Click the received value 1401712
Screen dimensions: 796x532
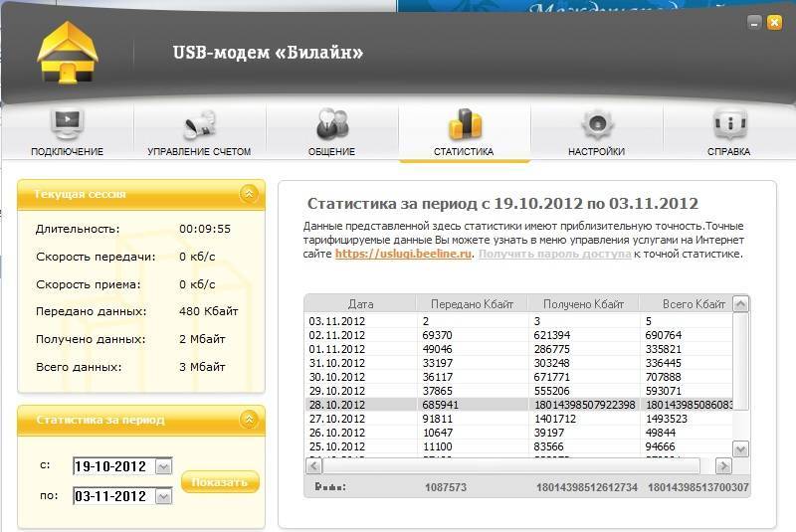555,419
